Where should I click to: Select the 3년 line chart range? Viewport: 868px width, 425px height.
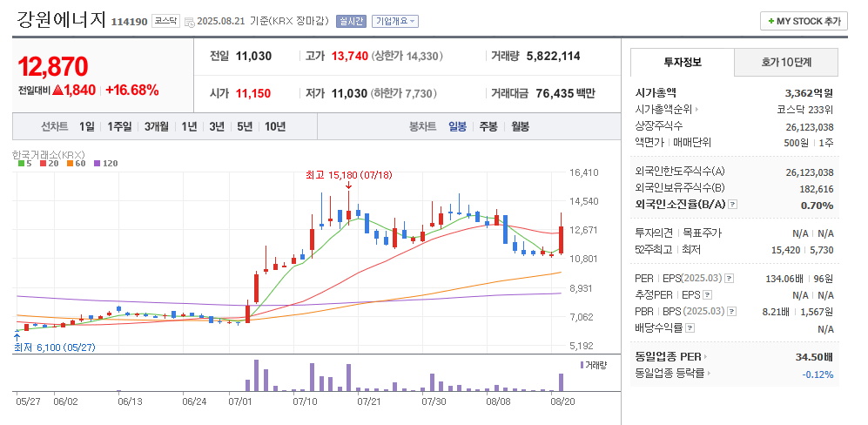pos(217,126)
